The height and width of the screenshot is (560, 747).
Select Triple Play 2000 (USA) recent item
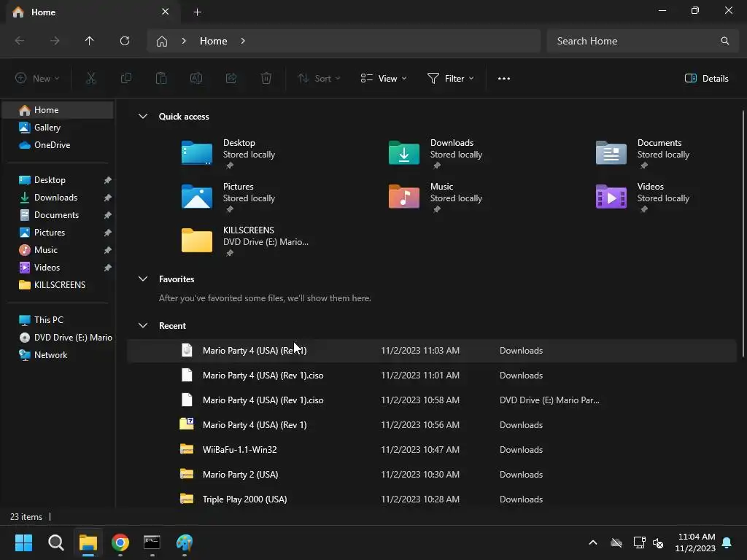[432, 499]
